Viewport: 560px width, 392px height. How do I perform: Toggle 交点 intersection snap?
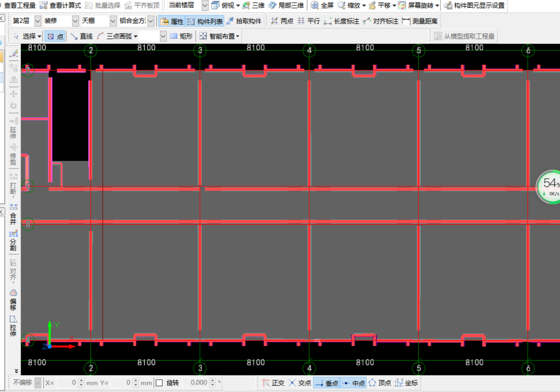point(300,383)
